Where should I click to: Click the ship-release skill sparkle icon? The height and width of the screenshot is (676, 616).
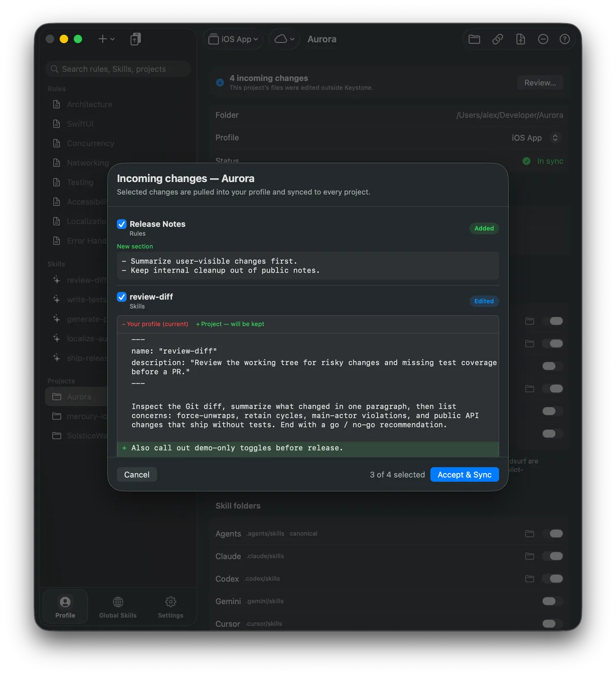(x=56, y=358)
